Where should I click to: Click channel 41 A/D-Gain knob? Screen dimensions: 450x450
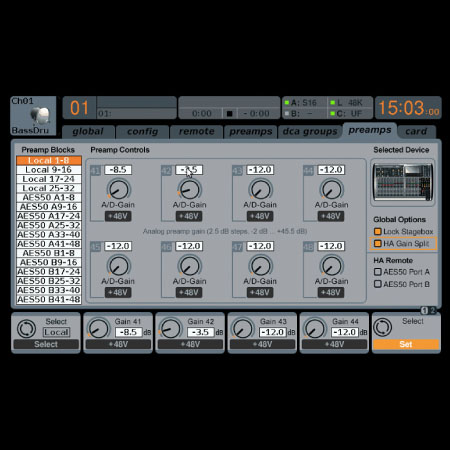point(118,189)
